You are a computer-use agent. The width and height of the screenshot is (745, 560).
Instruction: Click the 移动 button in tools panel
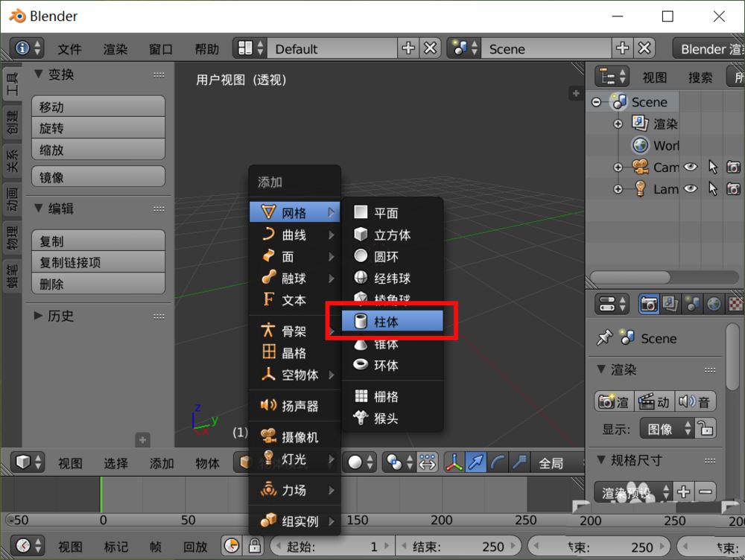pyautogui.click(x=98, y=106)
